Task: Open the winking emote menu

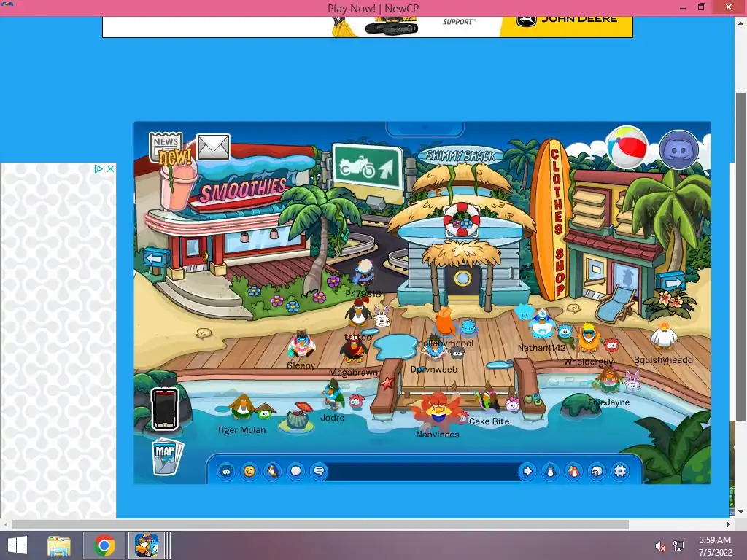Action: (249, 472)
